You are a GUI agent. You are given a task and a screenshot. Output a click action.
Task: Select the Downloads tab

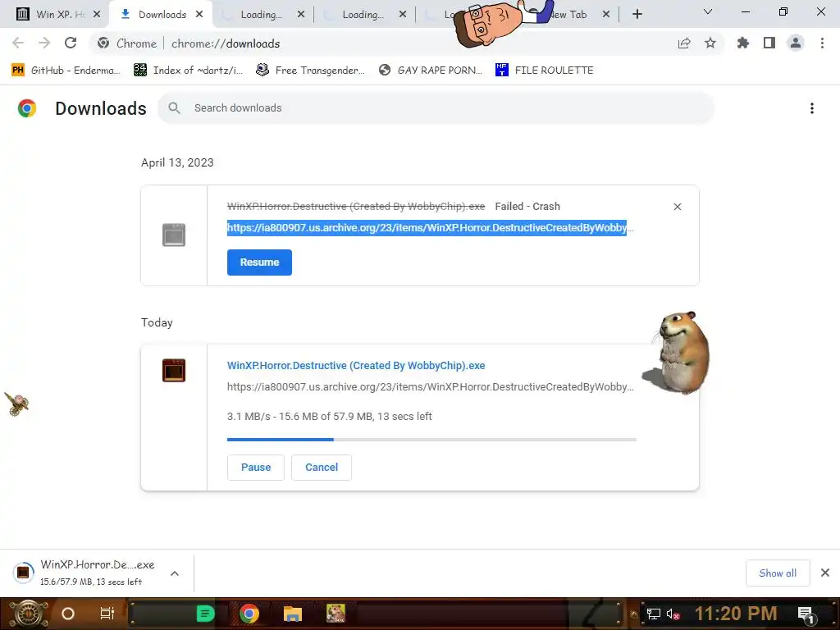click(160, 15)
